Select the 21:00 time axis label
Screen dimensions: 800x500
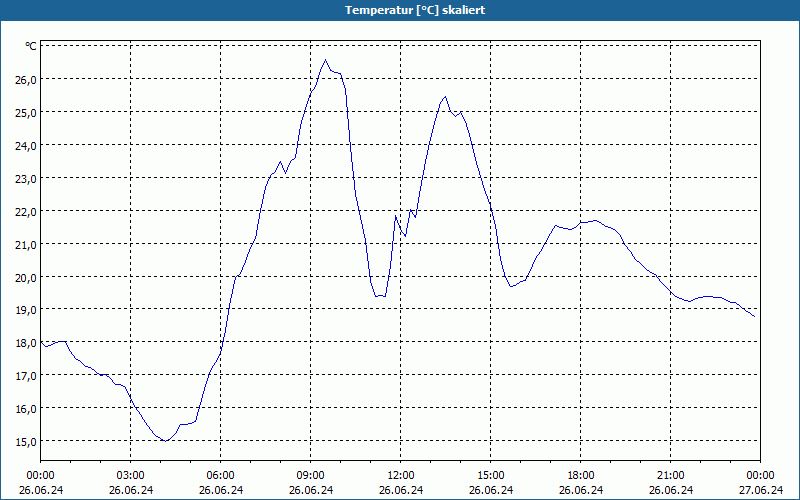pyautogui.click(x=670, y=476)
